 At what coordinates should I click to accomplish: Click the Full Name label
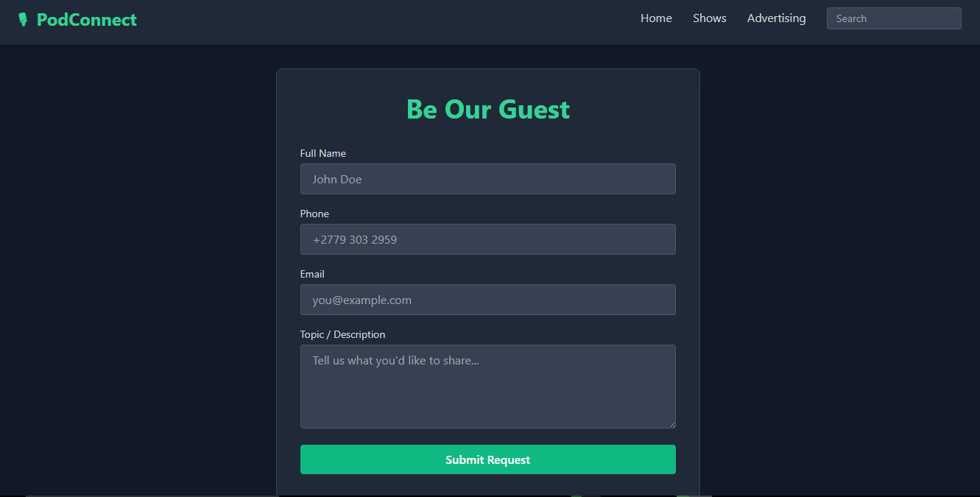[x=322, y=153]
